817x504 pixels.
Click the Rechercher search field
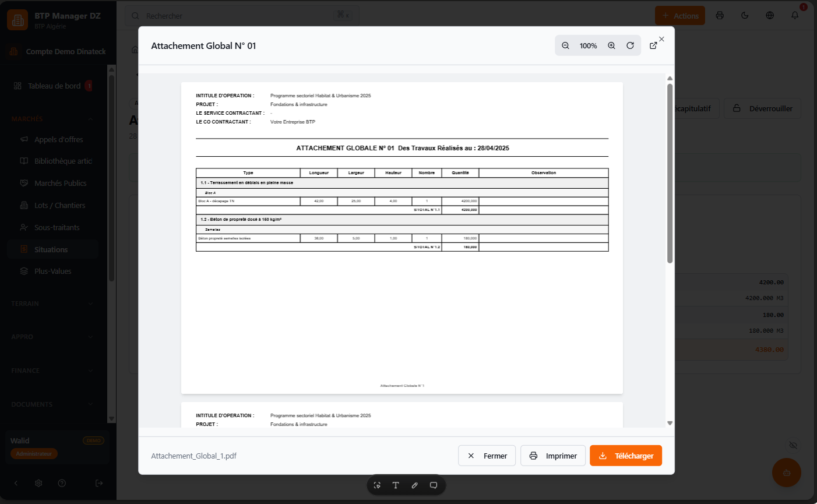pyautogui.click(x=241, y=16)
